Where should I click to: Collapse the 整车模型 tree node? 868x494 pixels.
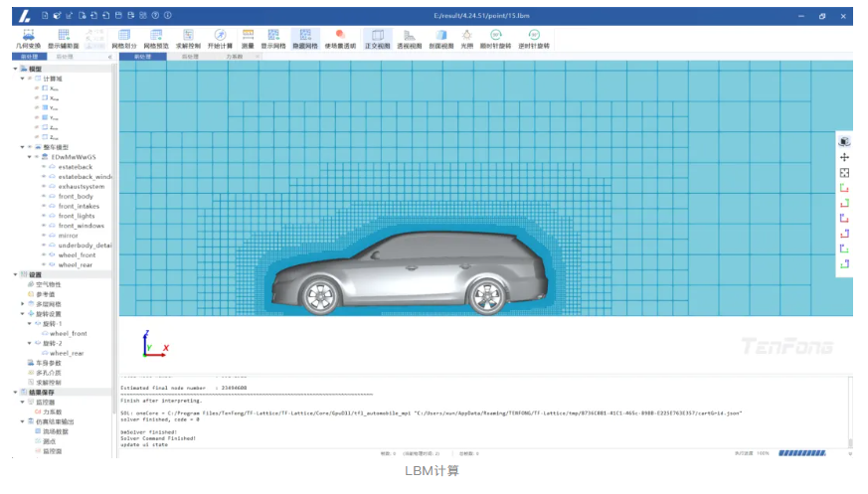[23, 147]
